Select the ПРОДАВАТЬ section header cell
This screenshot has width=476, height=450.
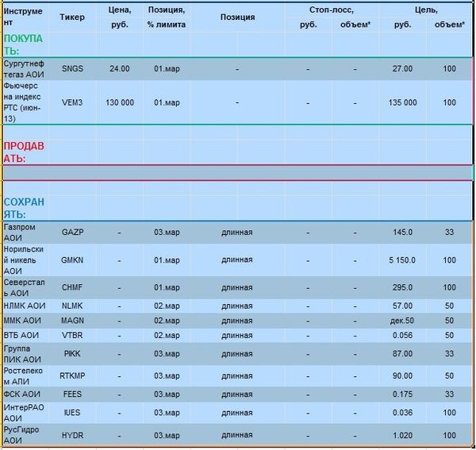[x=25, y=152]
